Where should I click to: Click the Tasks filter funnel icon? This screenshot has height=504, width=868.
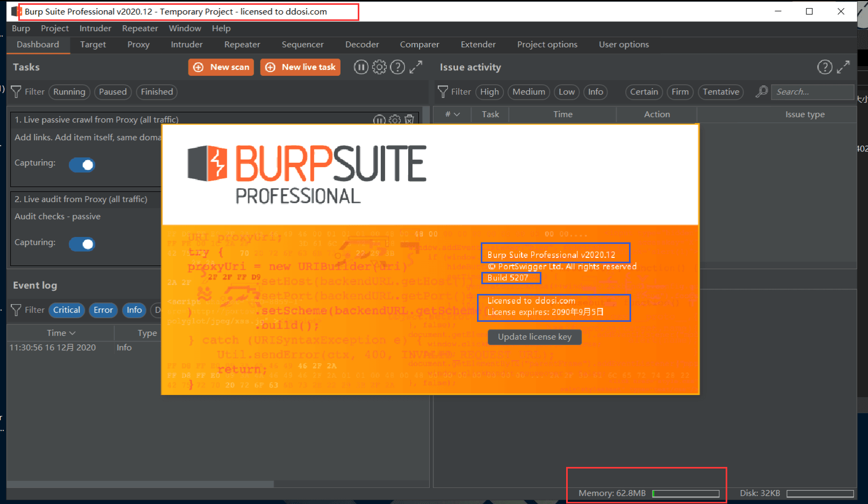point(17,92)
